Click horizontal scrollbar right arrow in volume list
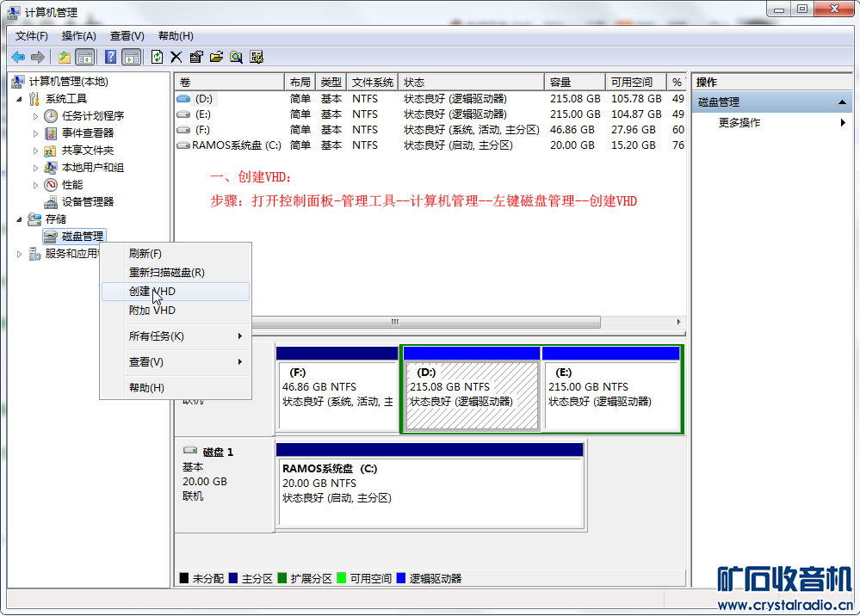 (x=679, y=323)
